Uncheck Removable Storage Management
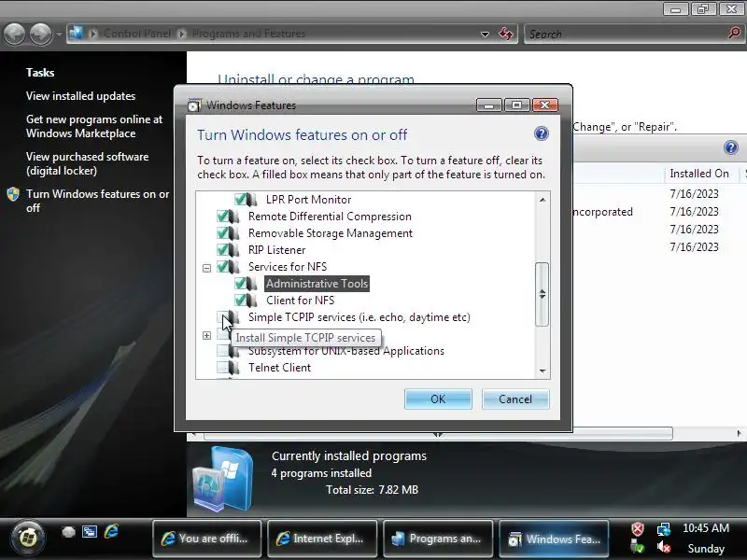 pyautogui.click(x=222, y=232)
